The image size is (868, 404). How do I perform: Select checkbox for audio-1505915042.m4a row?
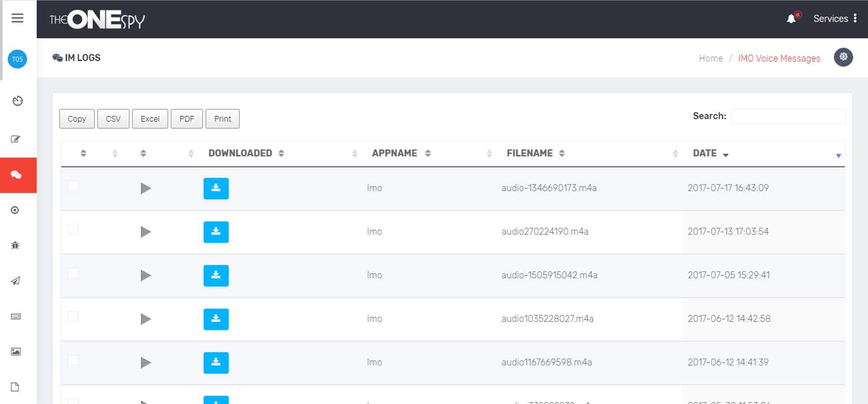tap(73, 273)
